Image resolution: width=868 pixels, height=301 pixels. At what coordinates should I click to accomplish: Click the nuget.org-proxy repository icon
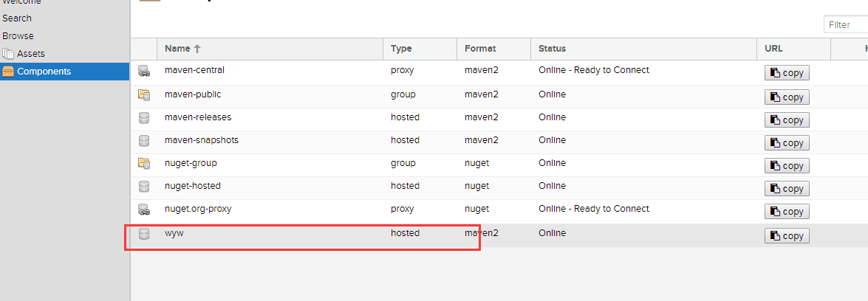click(x=144, y=210)
